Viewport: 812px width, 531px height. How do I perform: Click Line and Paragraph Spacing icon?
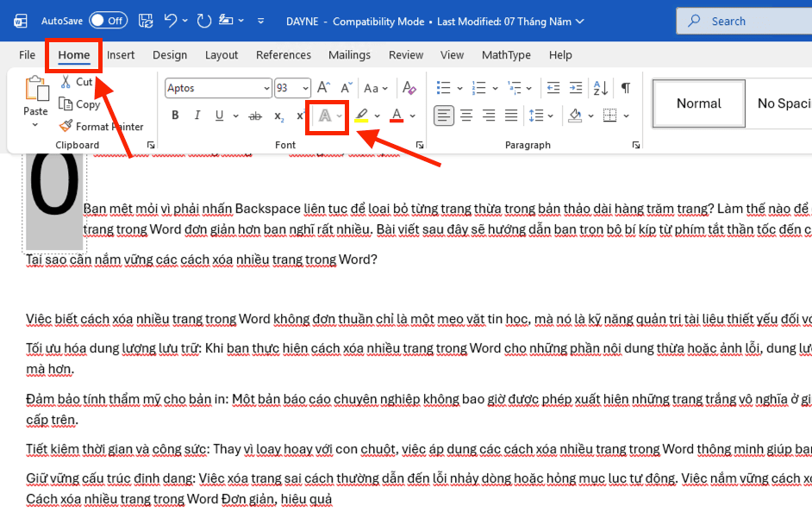coord(536,116)
